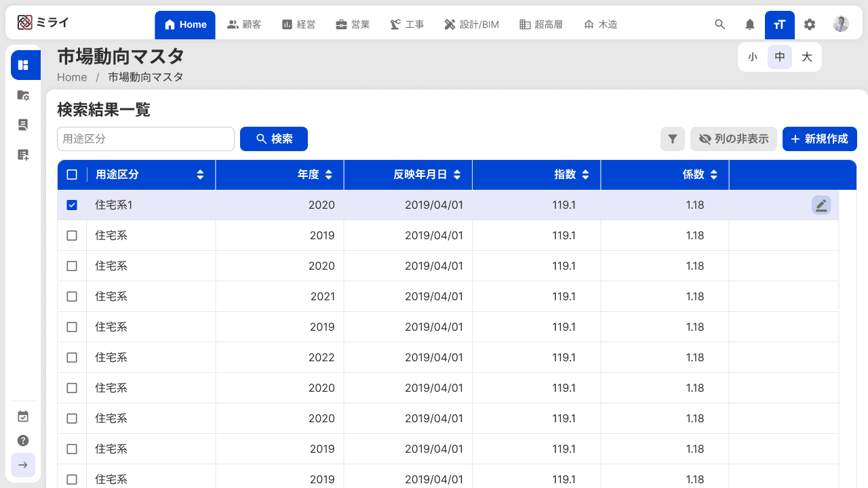Screen dimensions: 868x488
Task: Open the 設計/BIM tab
Action: pos(471,25)
